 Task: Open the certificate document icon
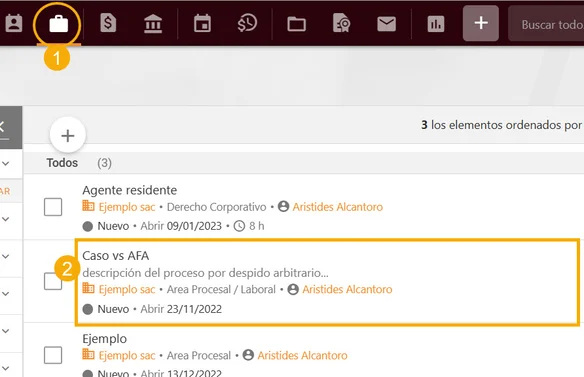click(341, 23)
